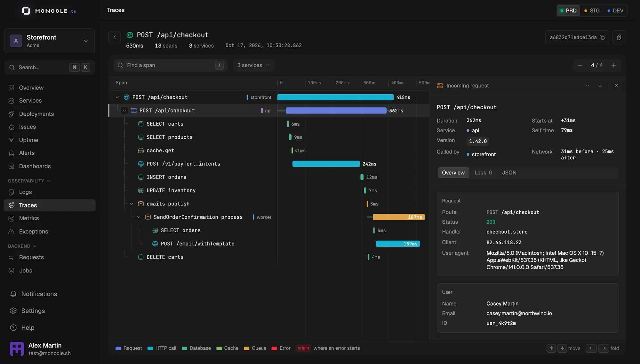640x364 pixels.
Task: Open the Deployments section
Action: click(50, 114)
